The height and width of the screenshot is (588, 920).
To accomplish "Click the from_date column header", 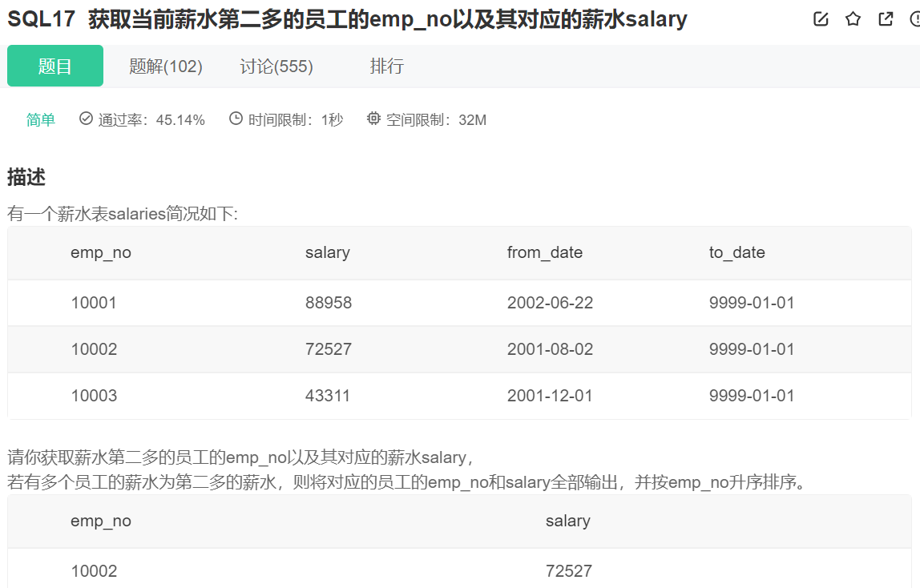I will [544, 252].
